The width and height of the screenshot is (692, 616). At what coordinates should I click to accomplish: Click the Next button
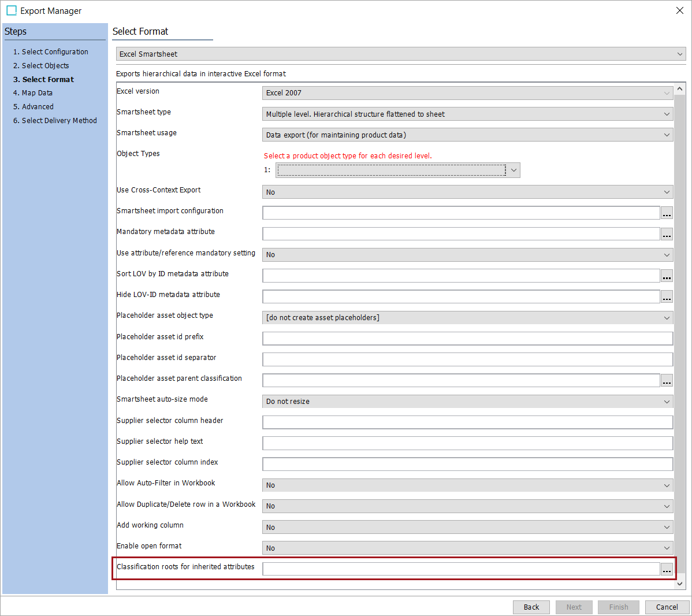coord(574,607)
